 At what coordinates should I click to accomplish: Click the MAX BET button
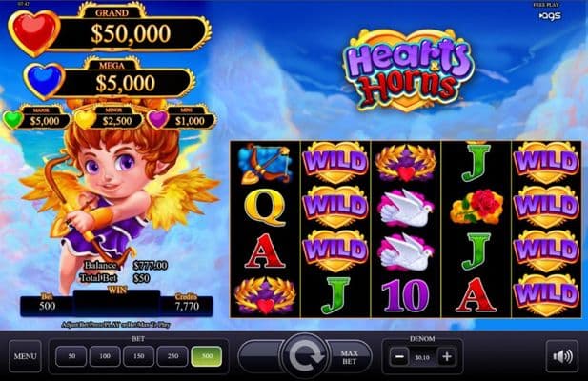point(349,357)
